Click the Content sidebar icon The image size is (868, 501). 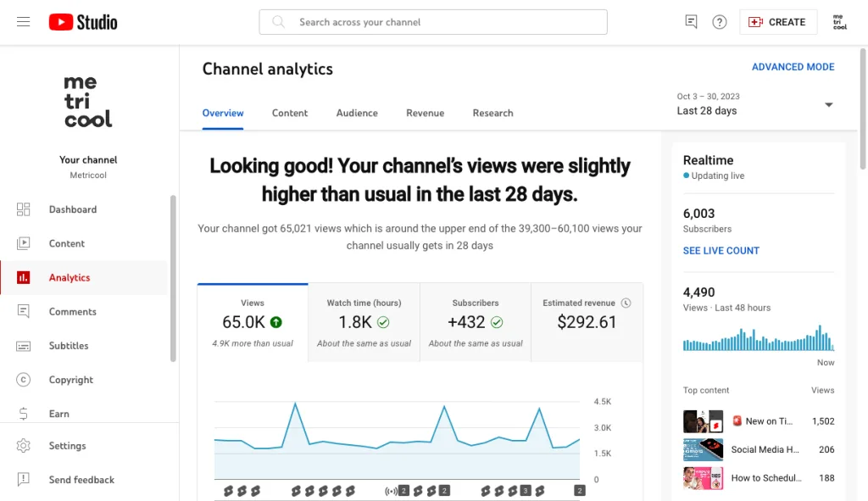coord(23,243)
